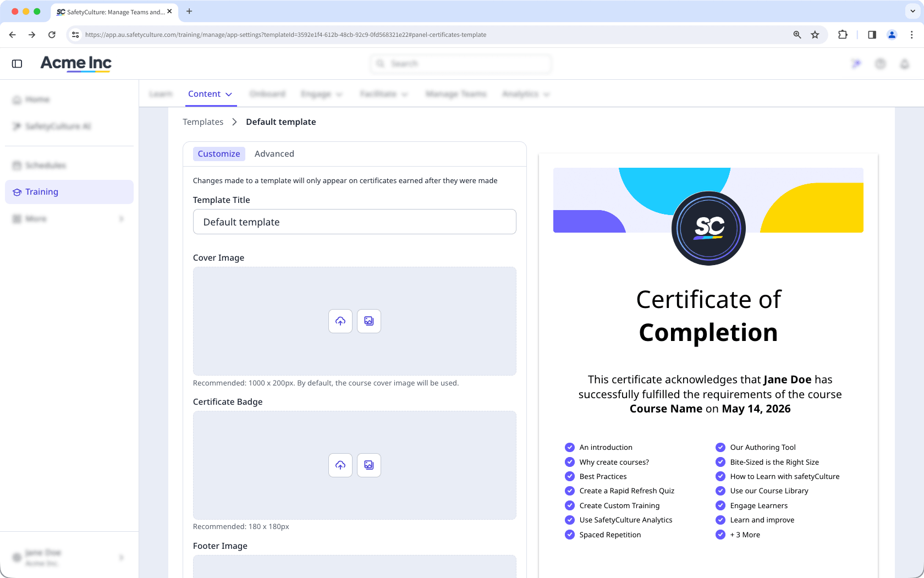The image size is (924, 578).
Task: Open the site information icon in address bar
Action: 75,35
